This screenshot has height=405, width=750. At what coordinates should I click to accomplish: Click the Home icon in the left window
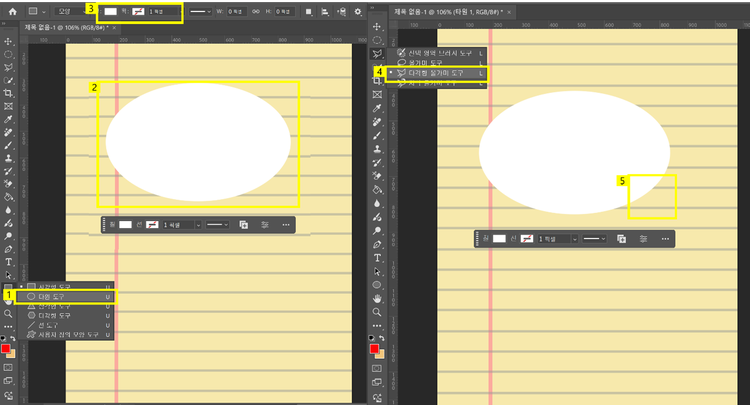(x=12, y=11)
